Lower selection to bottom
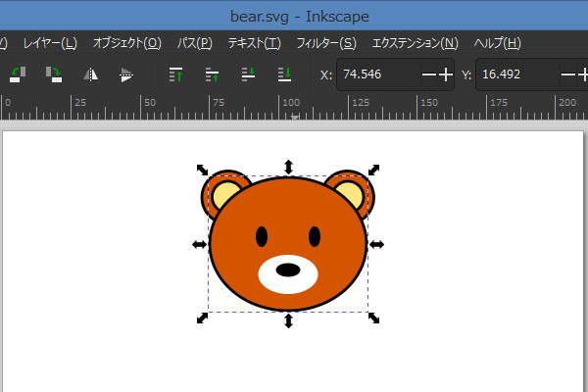Image resolution: width=588 pixels, height=392 pixels. [x=284, y=73]
